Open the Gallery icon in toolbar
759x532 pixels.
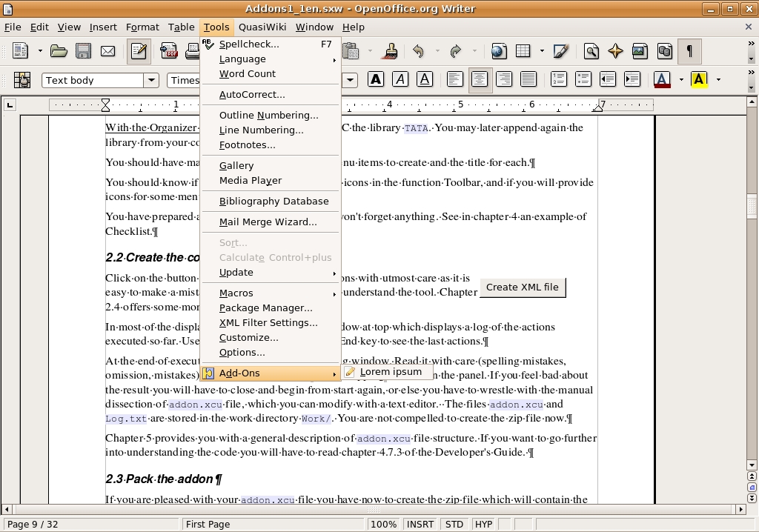point(640,51)
